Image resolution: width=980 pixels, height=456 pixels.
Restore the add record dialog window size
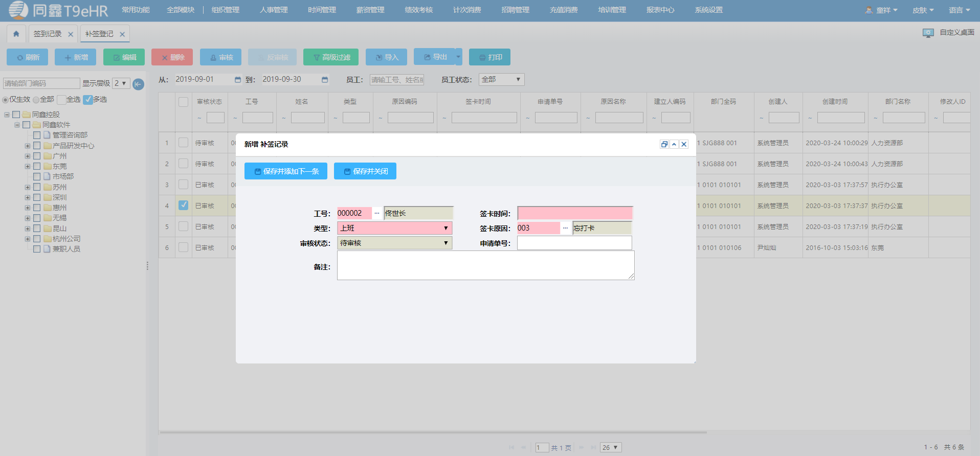click(664, 144)
